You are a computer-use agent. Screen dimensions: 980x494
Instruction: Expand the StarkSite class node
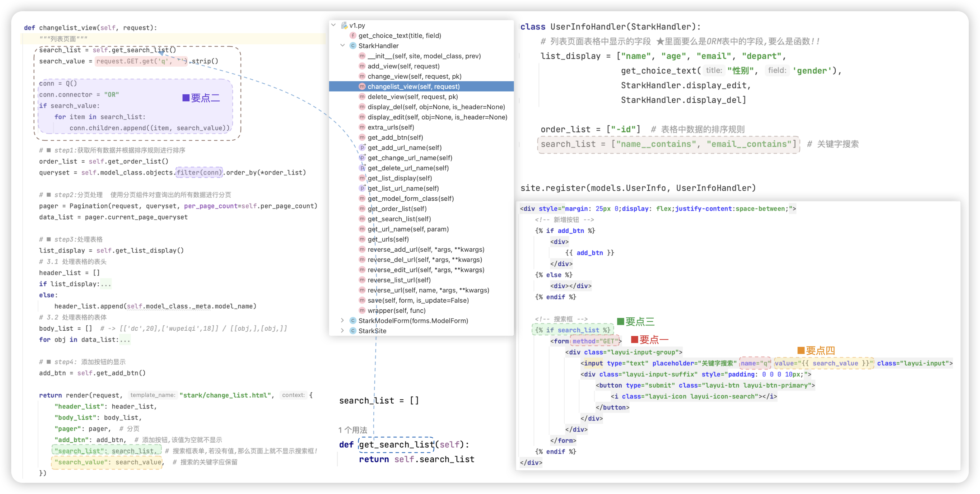click(343, 331)
